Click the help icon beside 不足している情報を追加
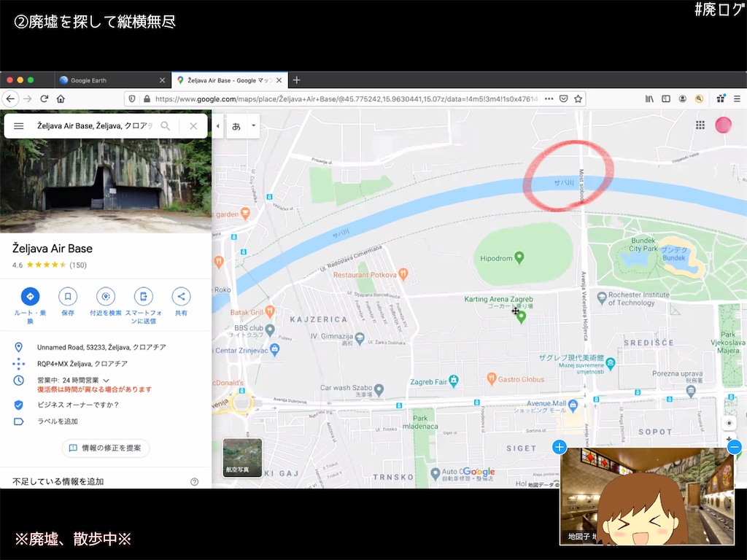 pyautogui.click(x=194, y=482)
